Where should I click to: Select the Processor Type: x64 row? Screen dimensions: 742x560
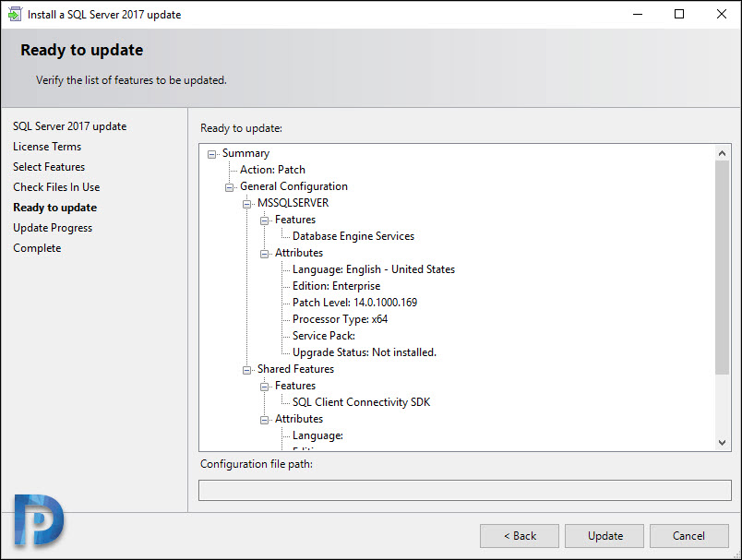[x=341, y=319]
